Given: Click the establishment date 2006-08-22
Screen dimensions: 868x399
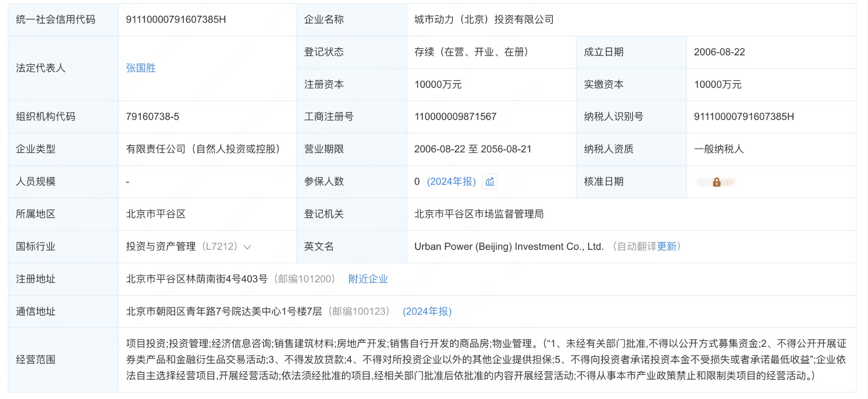Looking at the screenshot, I should (x=719, y=52).
